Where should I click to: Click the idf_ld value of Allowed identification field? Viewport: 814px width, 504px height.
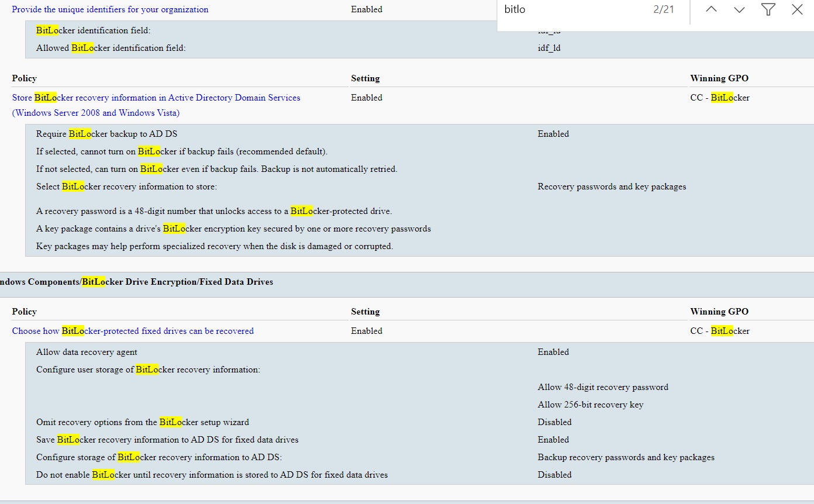point(549,48)
